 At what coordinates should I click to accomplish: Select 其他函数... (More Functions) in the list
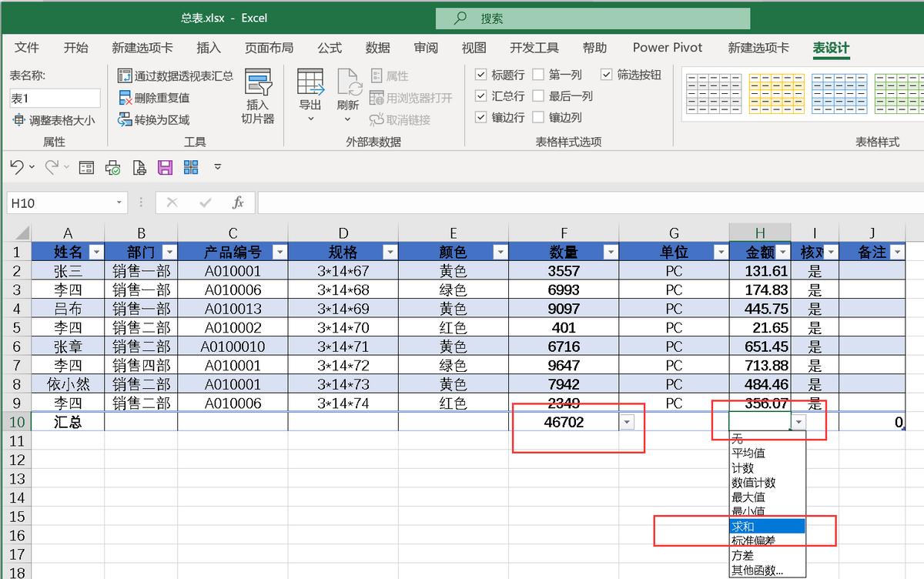[x=767, y=570]
